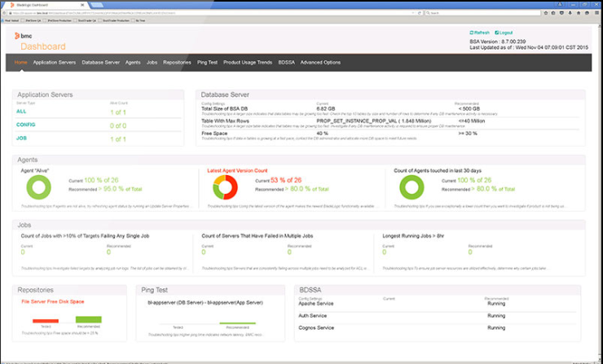Click the Auth Service row label
This screenshot has width=603, height=364.
click(312, 316)
